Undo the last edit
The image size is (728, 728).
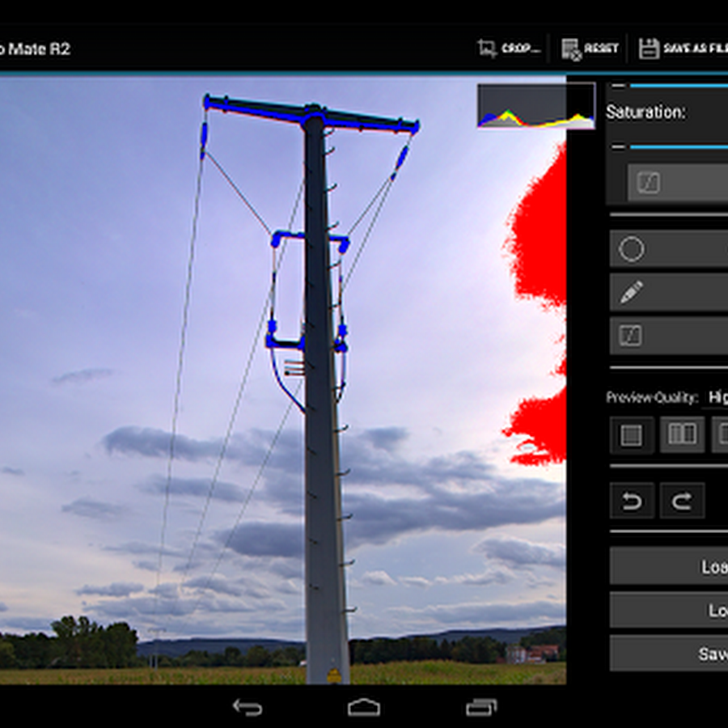tap(632, 501)
